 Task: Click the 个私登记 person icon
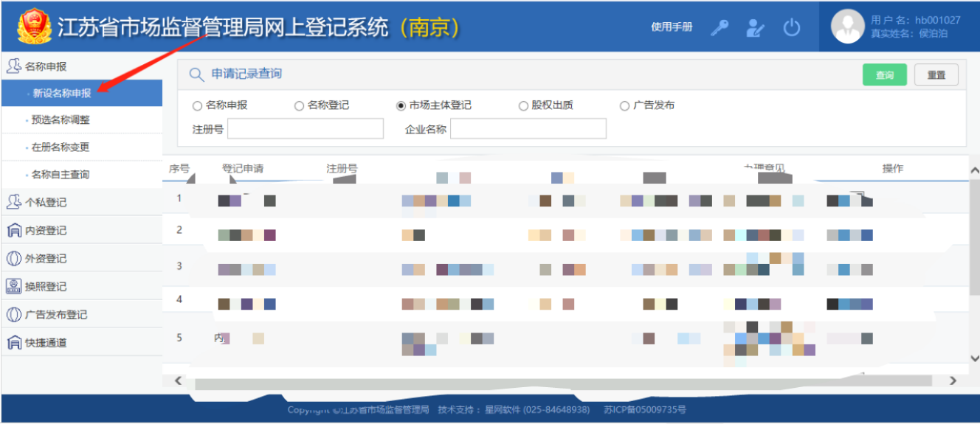click(14, 202)
